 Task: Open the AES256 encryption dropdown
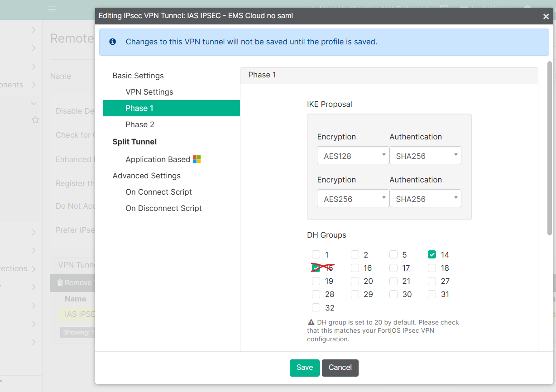click(353, 198)
